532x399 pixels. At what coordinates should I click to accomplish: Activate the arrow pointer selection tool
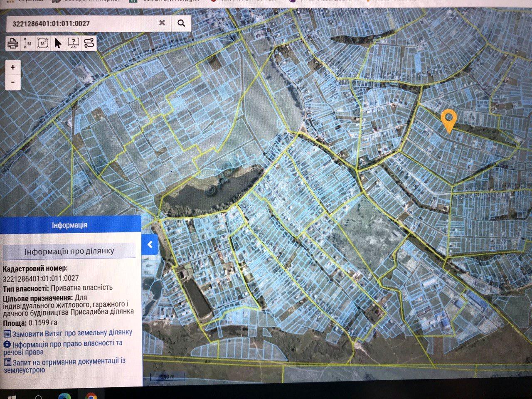point(58,43)
